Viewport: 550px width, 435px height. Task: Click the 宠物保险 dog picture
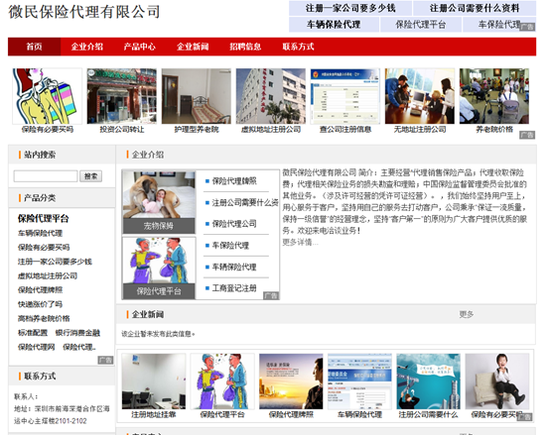point(159,195)
